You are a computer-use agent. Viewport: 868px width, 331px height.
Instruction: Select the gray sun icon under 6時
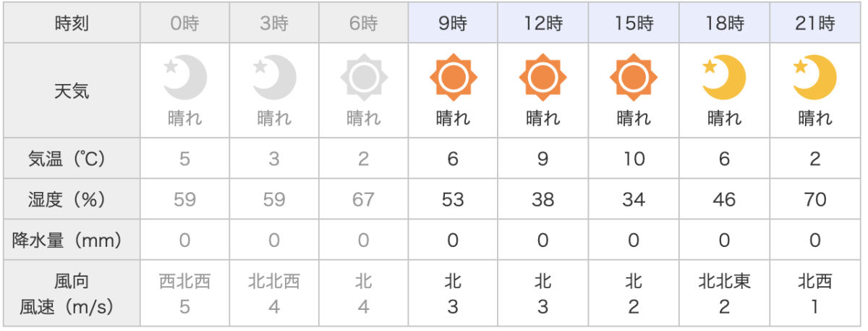pyautogui.click(x=364, y=76)
